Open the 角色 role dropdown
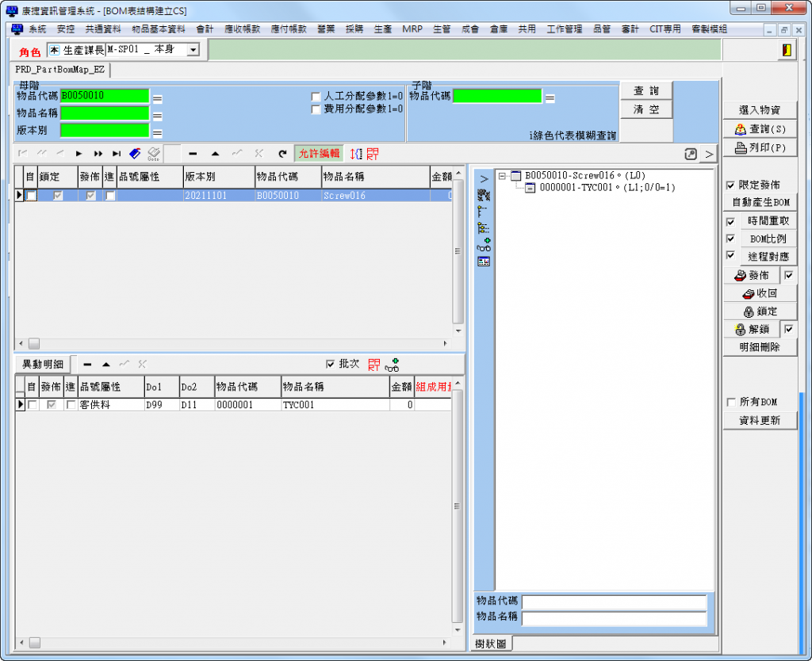The image size is (812, 661). tap(193, 50)
